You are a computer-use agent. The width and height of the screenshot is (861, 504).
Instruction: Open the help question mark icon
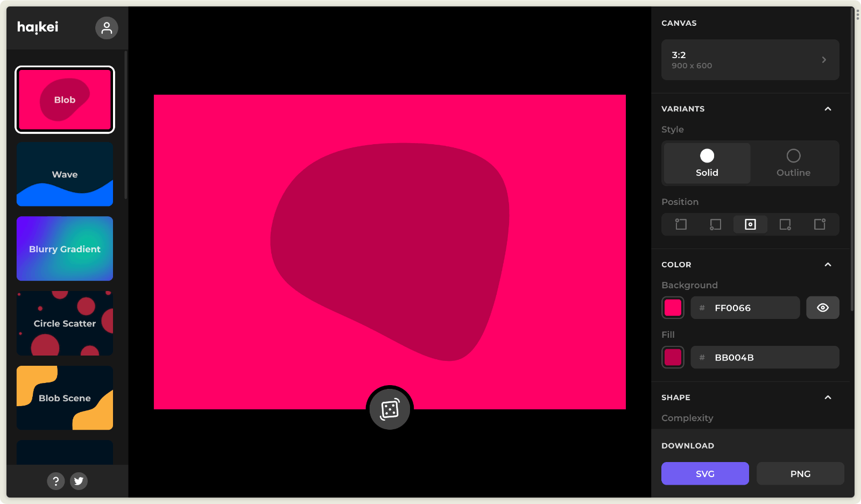pyautogui.click(x=55, y=481)
